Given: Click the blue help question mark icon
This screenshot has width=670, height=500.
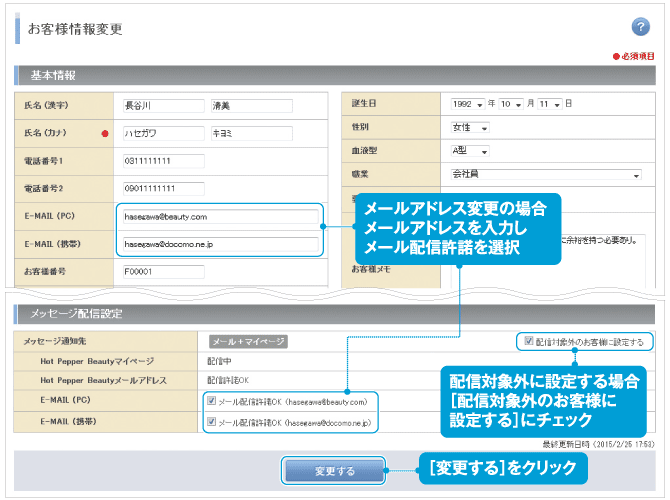Looking at the screenshot, I should [x=641, y=27].
